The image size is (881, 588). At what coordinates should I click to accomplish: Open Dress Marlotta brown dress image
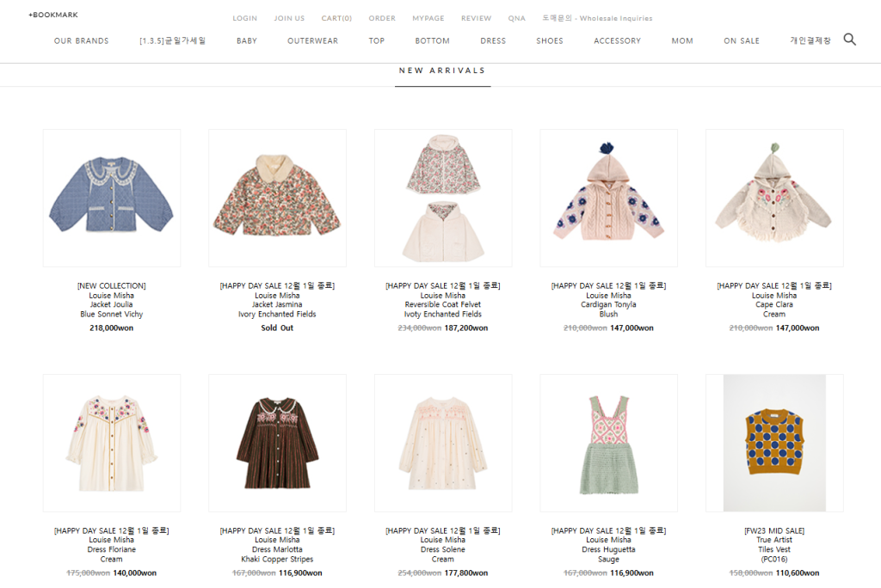click(x=277, y=443)
